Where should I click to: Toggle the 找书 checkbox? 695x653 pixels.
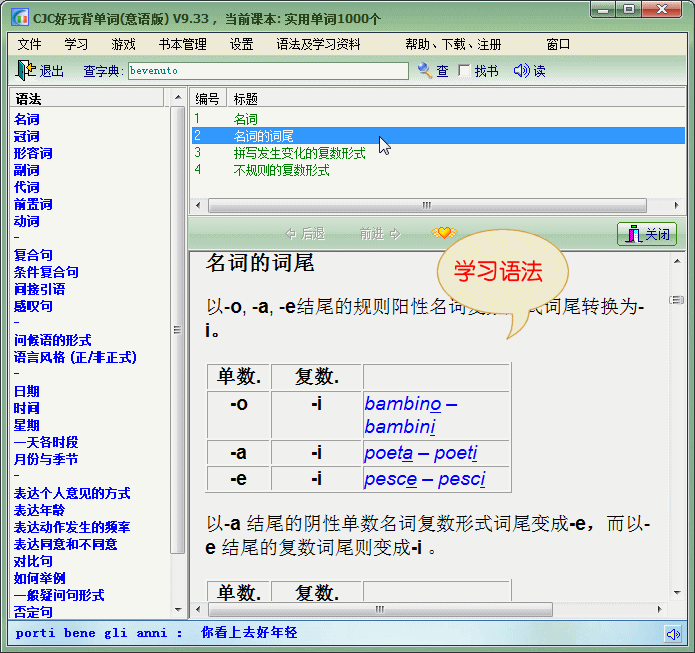(x=464, y=71)
